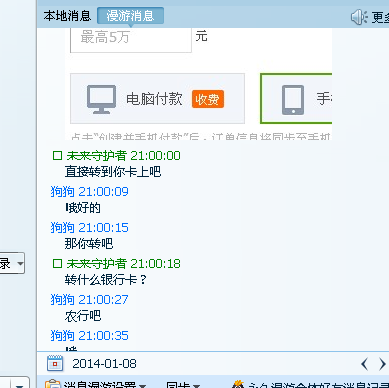The height and width of the screenshot is (388, 389).
Task: Go to the next page arrow
Action: [382, 364]
